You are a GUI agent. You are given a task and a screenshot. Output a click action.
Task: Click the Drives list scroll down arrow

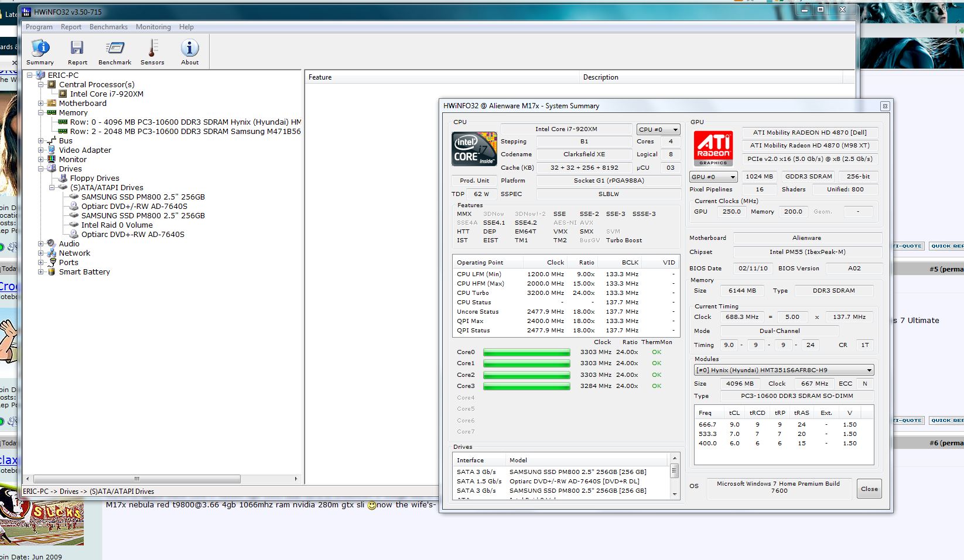(675, 494)
